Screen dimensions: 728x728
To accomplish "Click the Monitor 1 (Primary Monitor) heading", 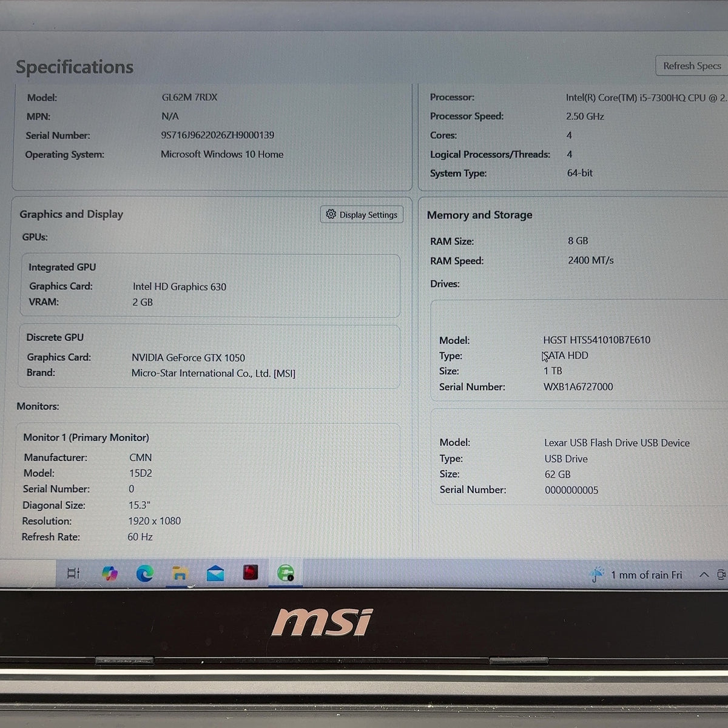I will pyautogui.click(x=86, y=437).
